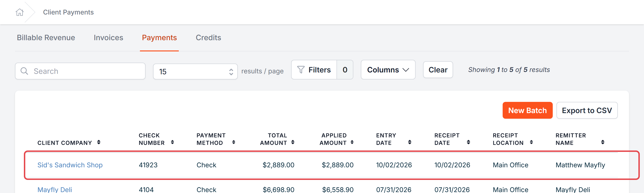Viewport: 644px width, 193px height.
Task: Select the Payments tab
Action: click(x=160, y=38)
